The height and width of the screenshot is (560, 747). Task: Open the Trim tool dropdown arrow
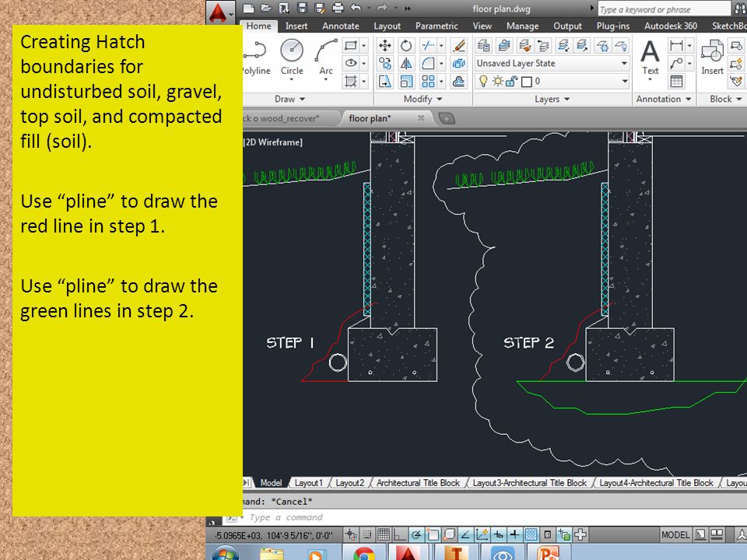pyautogui.click(x=441, y=46)
